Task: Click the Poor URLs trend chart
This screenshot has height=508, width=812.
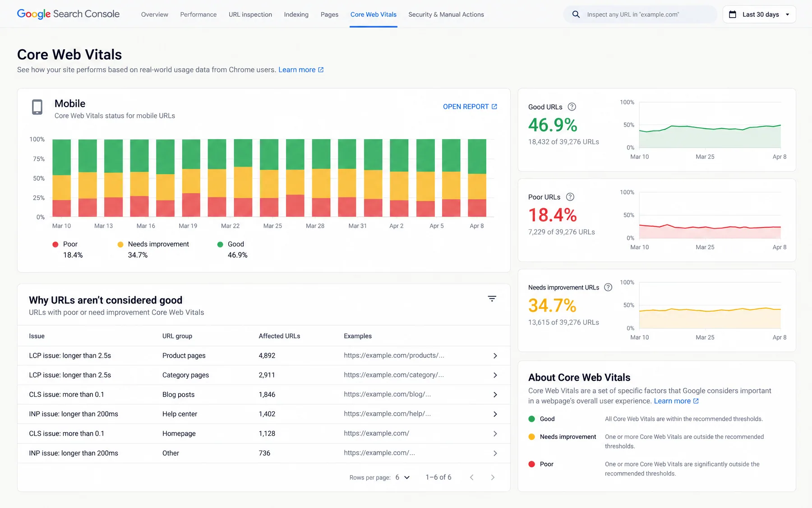Action: pos(710,215)
